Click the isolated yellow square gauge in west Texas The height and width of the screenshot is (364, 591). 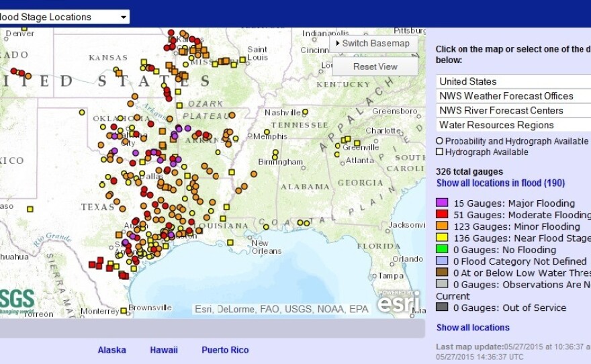point(30,209)
